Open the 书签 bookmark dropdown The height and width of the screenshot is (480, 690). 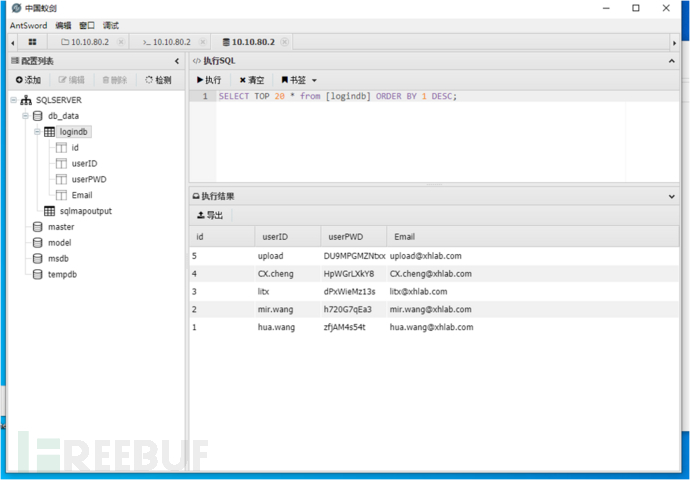click(299, 80)
